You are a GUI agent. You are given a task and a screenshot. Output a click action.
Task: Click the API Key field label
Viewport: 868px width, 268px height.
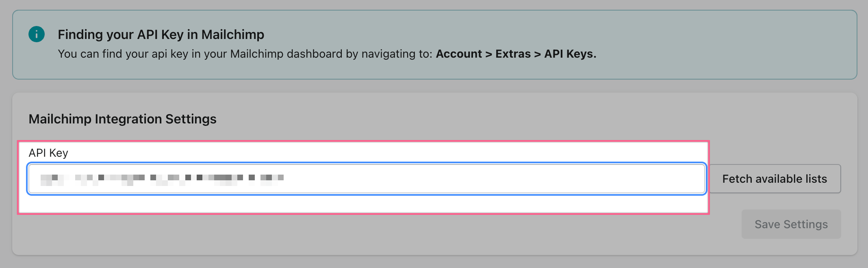48,153
